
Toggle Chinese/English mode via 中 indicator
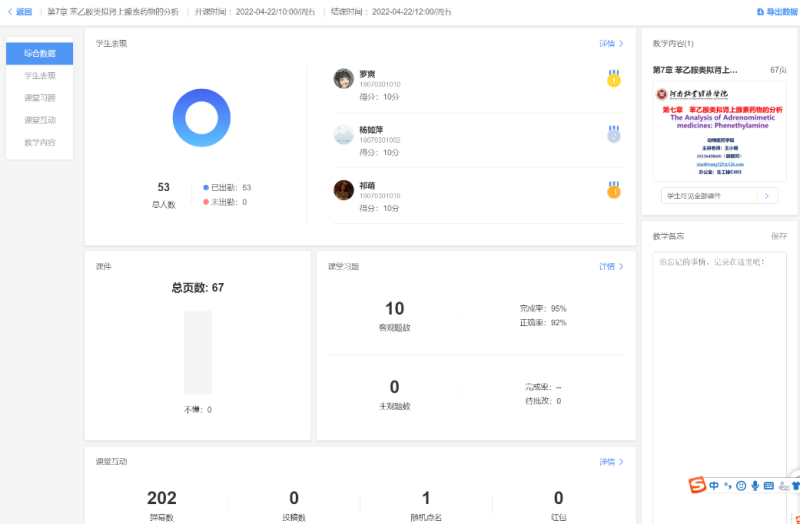click(x=714, y=486)
